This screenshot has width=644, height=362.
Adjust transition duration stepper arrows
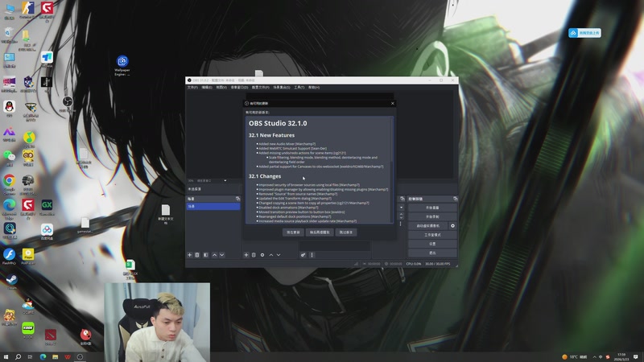tap(401, 216)
